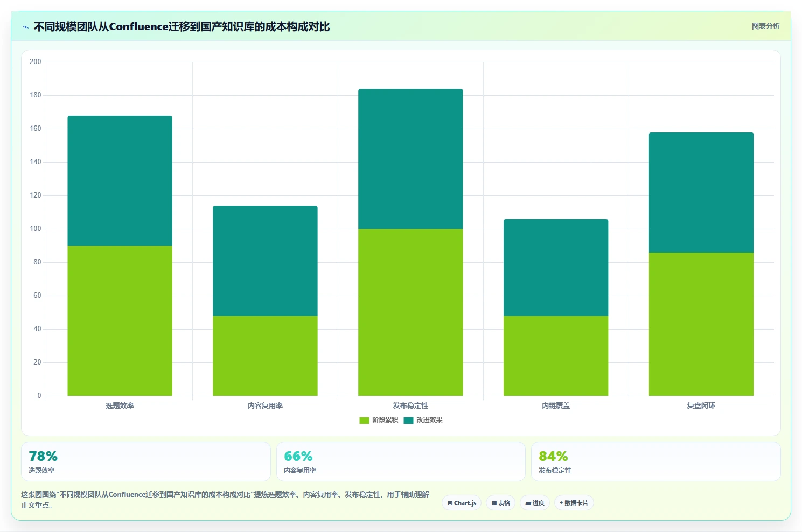Select the 66% 内容复用率 card
This screenshot has width=802, height=532.
[x=401, y=461]
